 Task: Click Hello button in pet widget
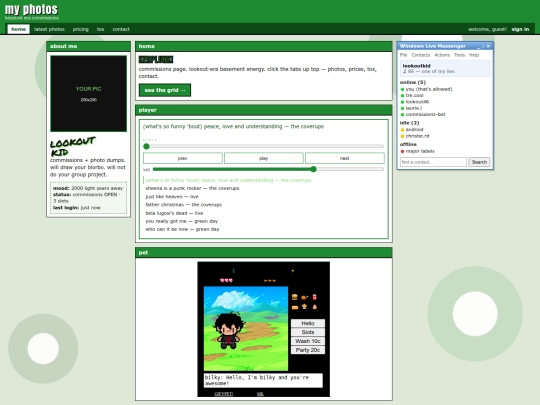pyautogui.click(x=308, y=323)
